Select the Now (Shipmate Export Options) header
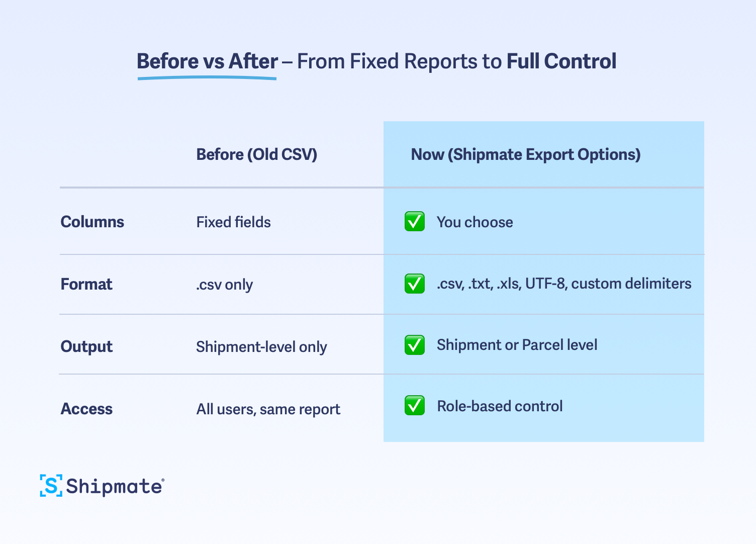 (x=525, y=154)
